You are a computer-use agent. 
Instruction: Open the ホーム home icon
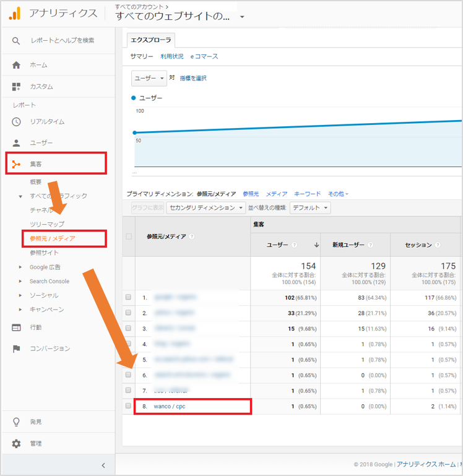[16, 65]
